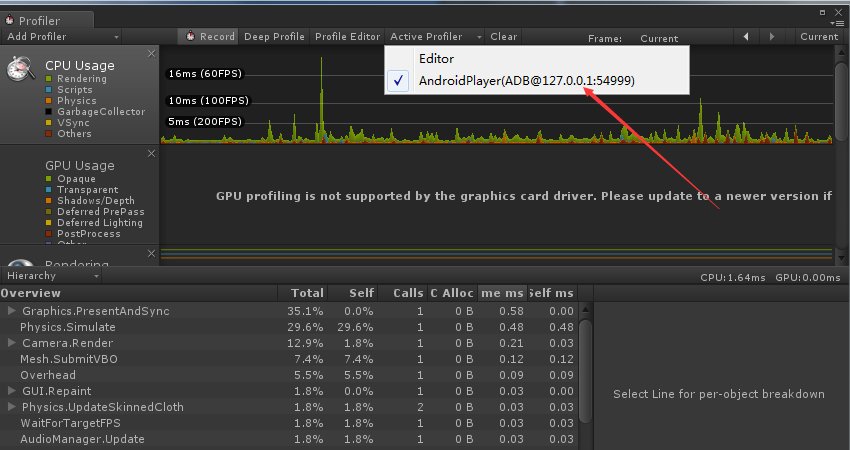
Task: Toggle the Record button
Action: point(210,37)
